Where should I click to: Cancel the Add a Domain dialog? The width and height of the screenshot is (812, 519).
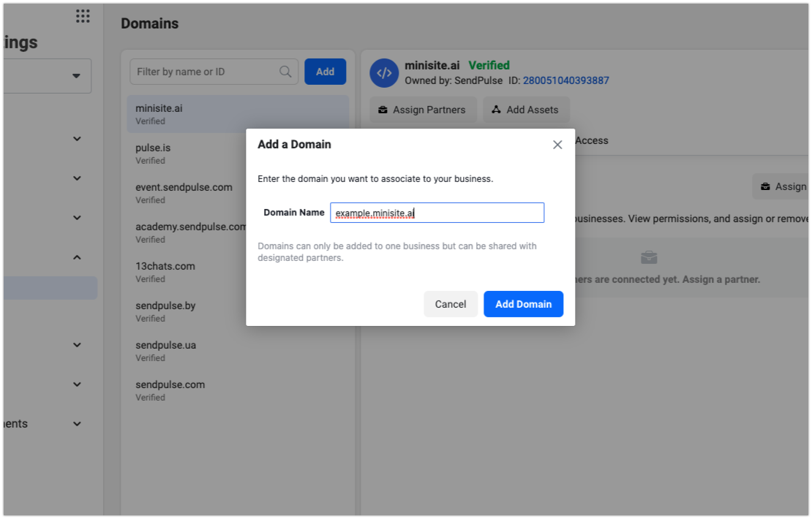pyautogui.click(x=450, y=304)
